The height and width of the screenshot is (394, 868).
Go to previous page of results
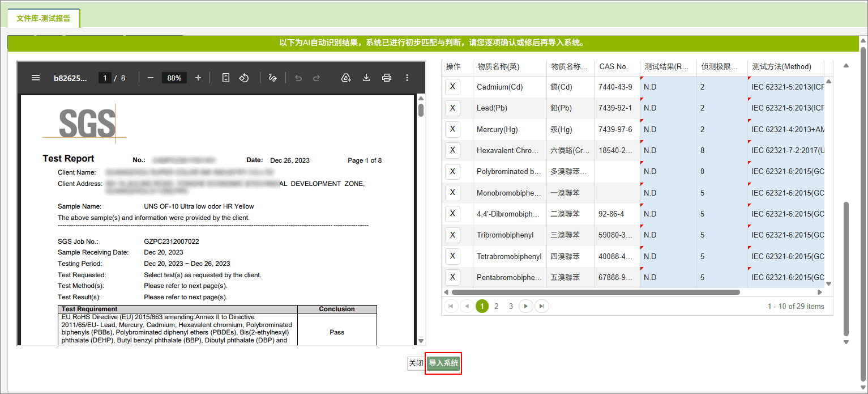(467, 306)
